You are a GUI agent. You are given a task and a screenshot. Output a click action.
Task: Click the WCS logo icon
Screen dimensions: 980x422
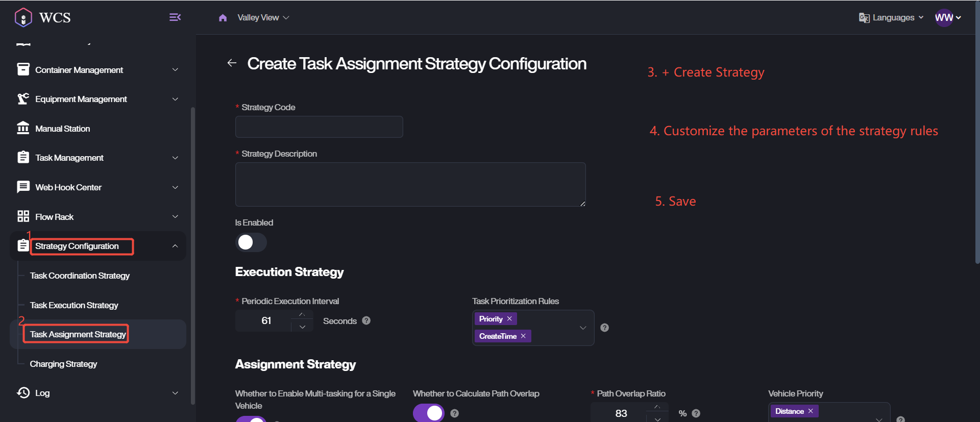coord(23,17)
